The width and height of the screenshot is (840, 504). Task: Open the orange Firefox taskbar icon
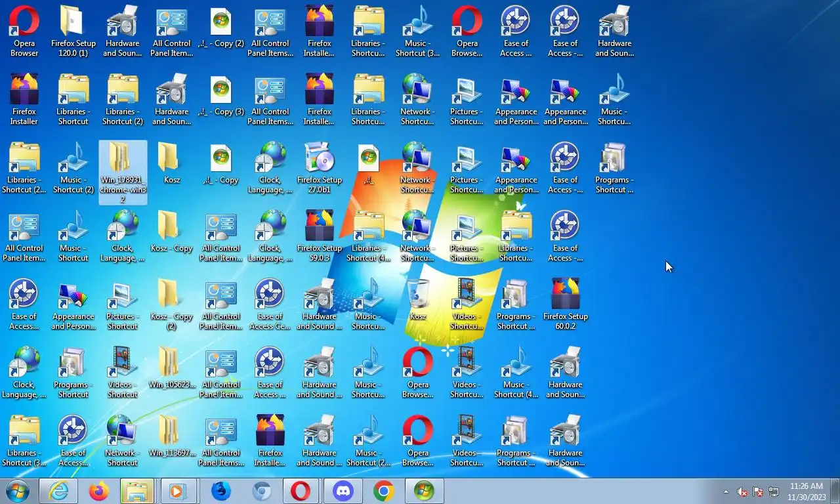coord(99,491)
